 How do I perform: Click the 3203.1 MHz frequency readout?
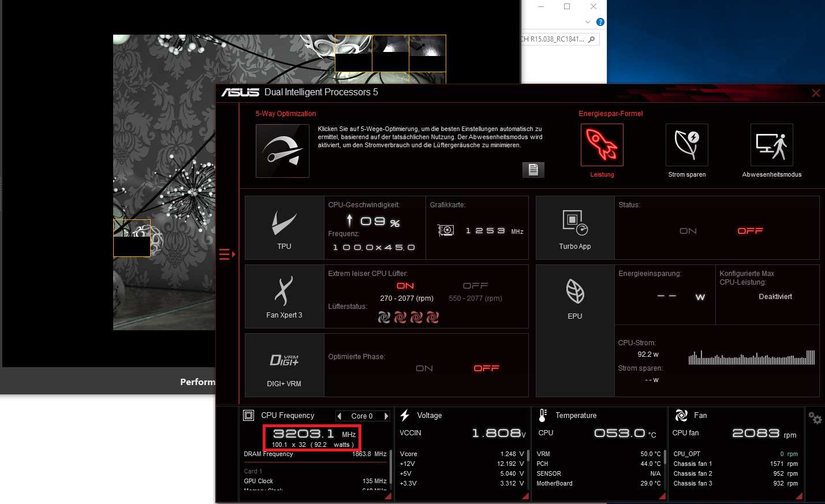[314, 434]
